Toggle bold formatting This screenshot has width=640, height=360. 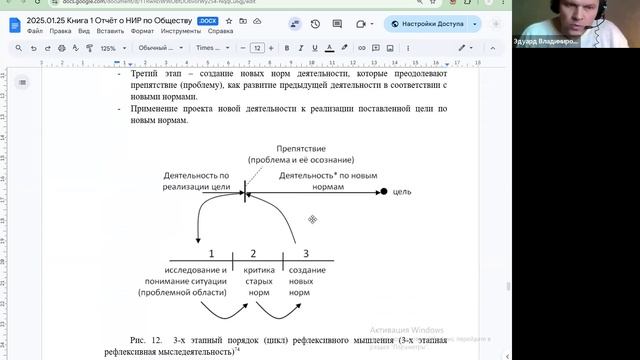(x=287, y=48)
